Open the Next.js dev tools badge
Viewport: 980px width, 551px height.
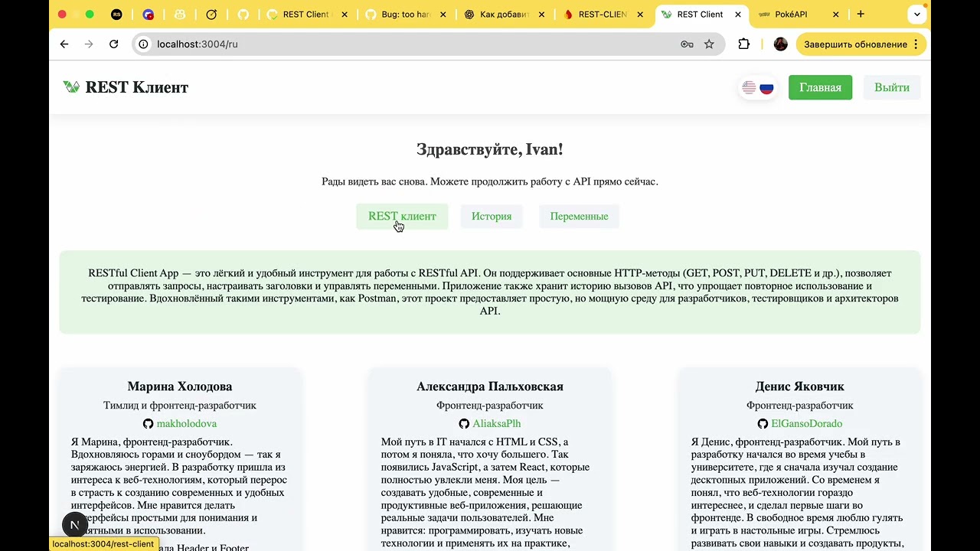(74, 525)
